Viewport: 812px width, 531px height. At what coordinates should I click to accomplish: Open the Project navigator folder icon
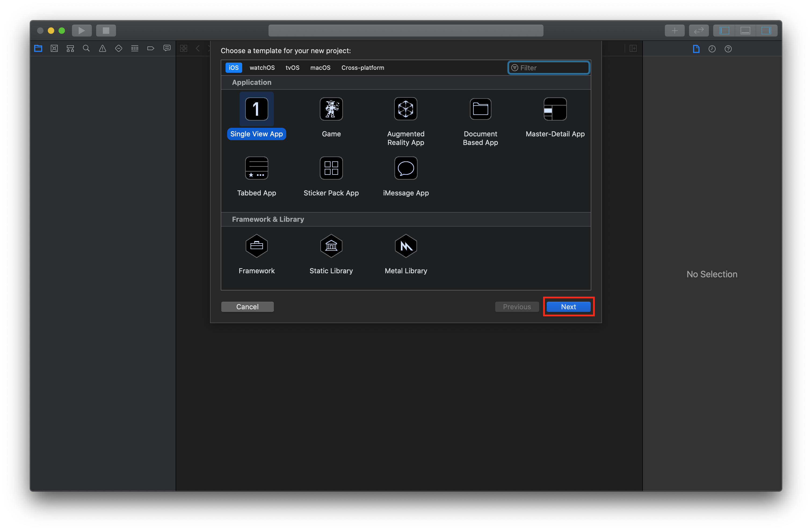[38, 48]
